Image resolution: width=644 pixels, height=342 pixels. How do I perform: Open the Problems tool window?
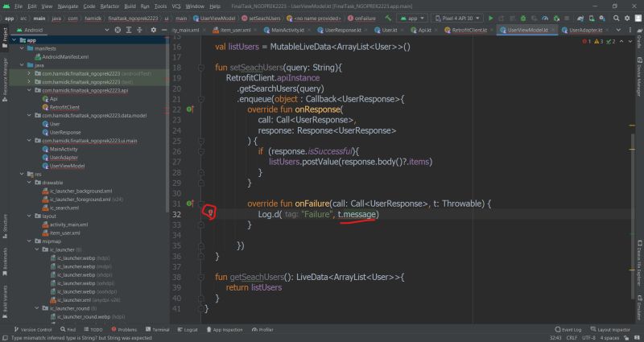124,330
